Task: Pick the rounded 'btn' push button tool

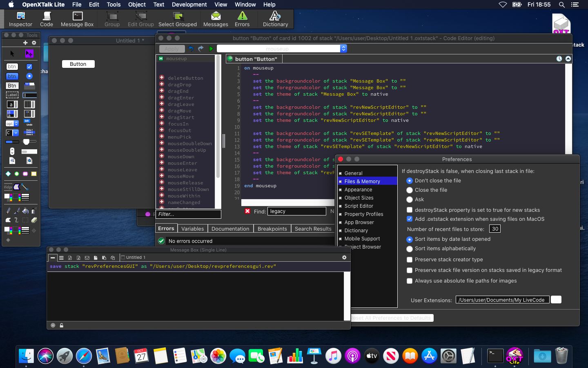Action: [x=12, y=66]
